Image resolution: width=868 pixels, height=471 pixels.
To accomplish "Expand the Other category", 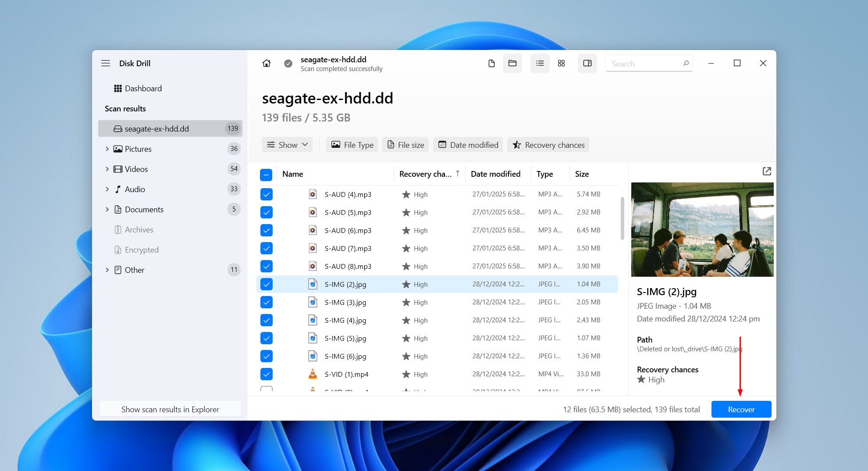I will [107, 270].
